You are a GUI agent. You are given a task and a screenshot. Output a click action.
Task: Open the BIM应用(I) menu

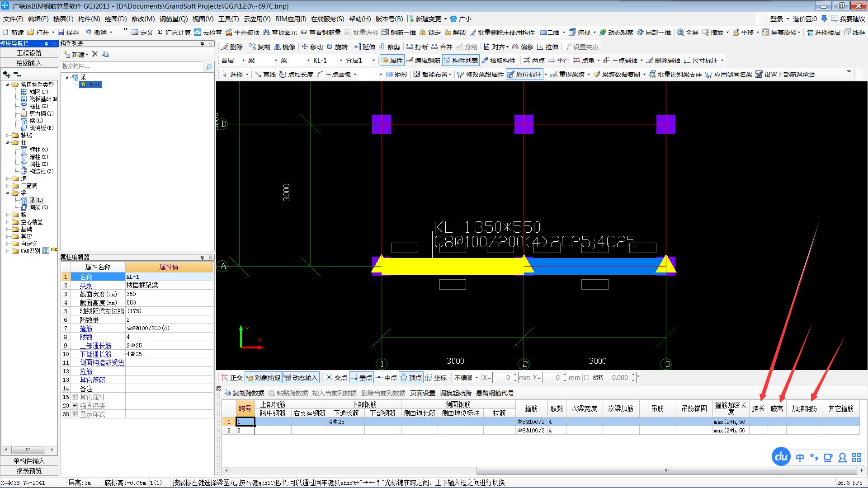click(x=291, y=19)
